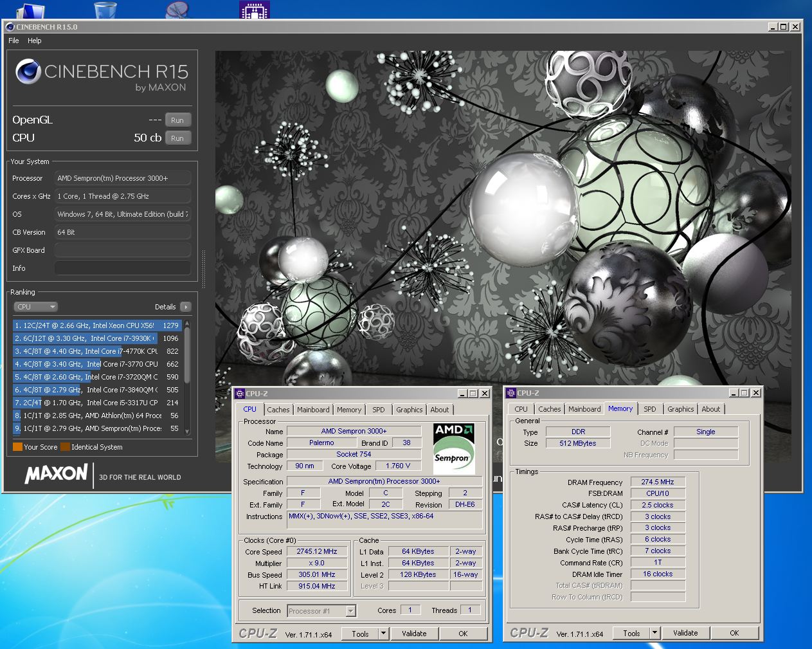The height and width of the screenshot is (649, 812).
Task: Click the MAXON logo at bottom
Action: 56,474
